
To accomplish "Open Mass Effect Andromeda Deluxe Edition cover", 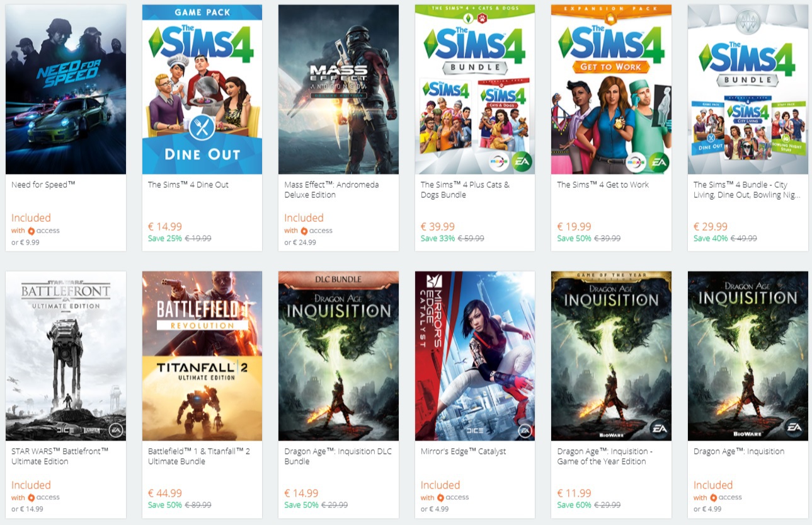I will click(x=338, y=89).
